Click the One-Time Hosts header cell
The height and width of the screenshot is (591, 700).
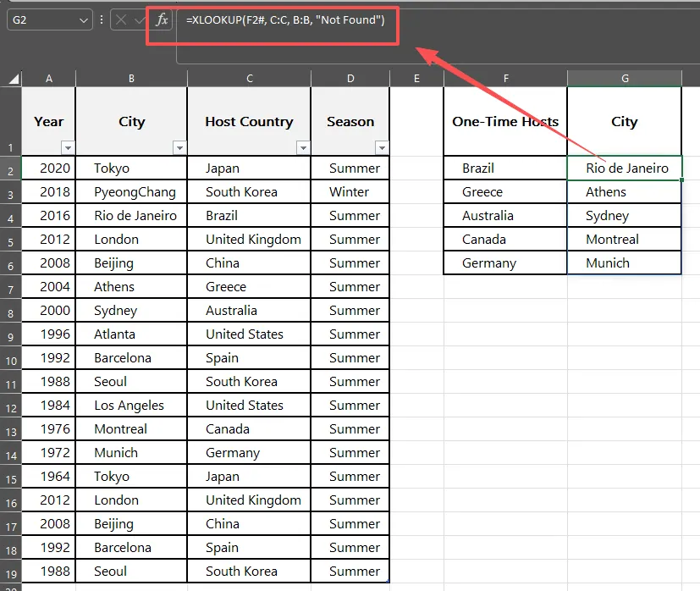point(505,121)
